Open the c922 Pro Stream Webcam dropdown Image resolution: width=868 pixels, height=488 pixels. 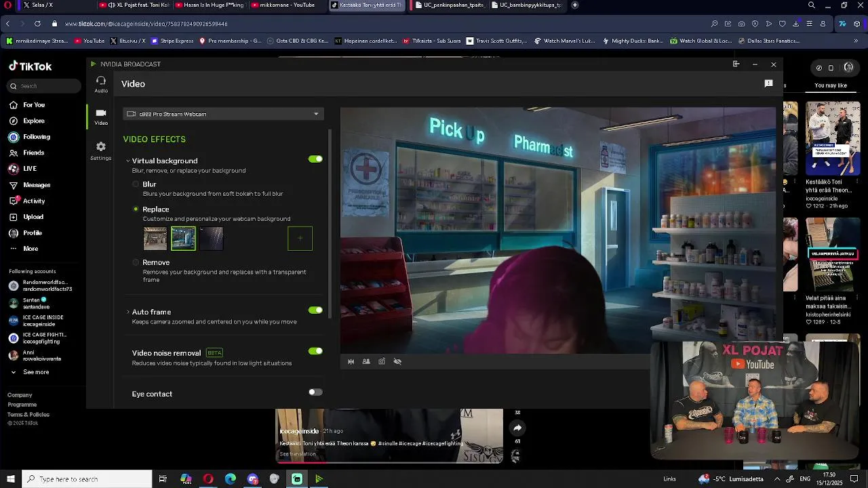223,114
